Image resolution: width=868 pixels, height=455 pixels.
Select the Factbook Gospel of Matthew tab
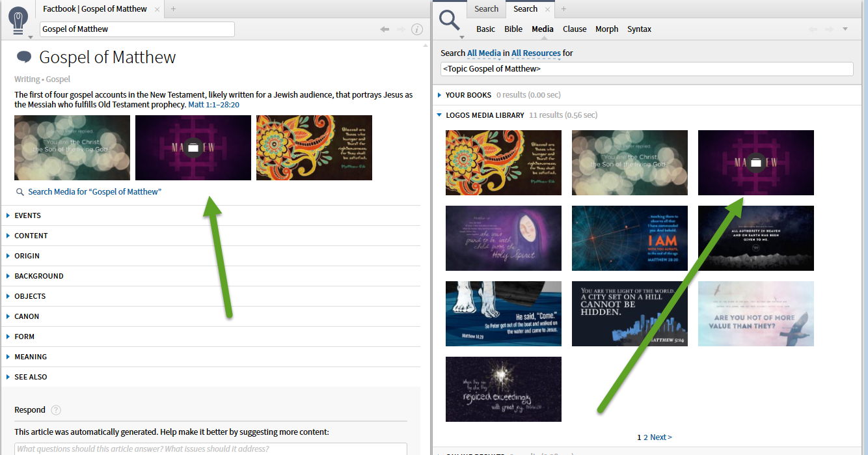pos(95,9)
